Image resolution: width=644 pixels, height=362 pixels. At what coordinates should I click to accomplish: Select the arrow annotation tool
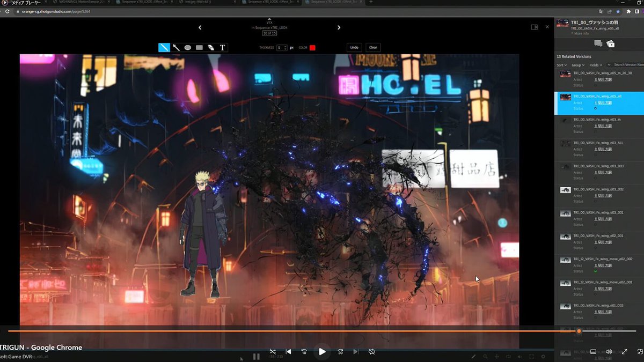click(176, 47)
